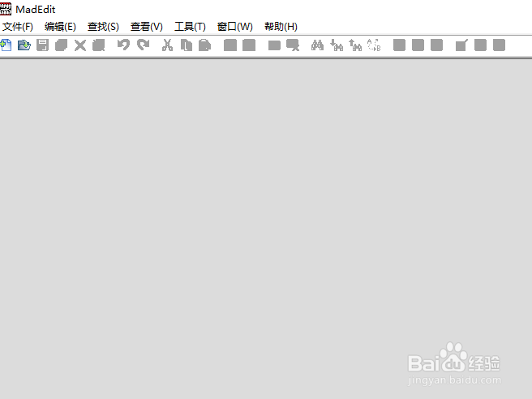Click the Copy pages icon
This screenshot has width=532, height=399.
pos(187,45)
